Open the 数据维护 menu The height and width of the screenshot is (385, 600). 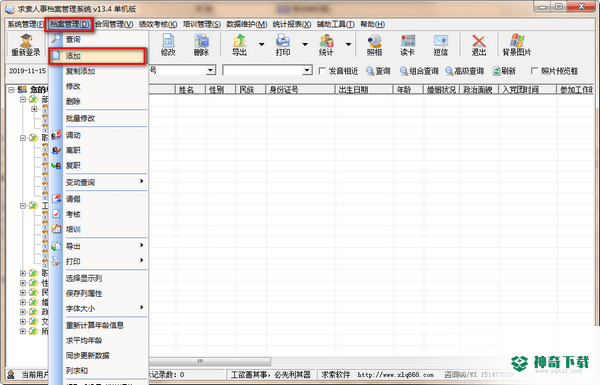tap(246, 24)
